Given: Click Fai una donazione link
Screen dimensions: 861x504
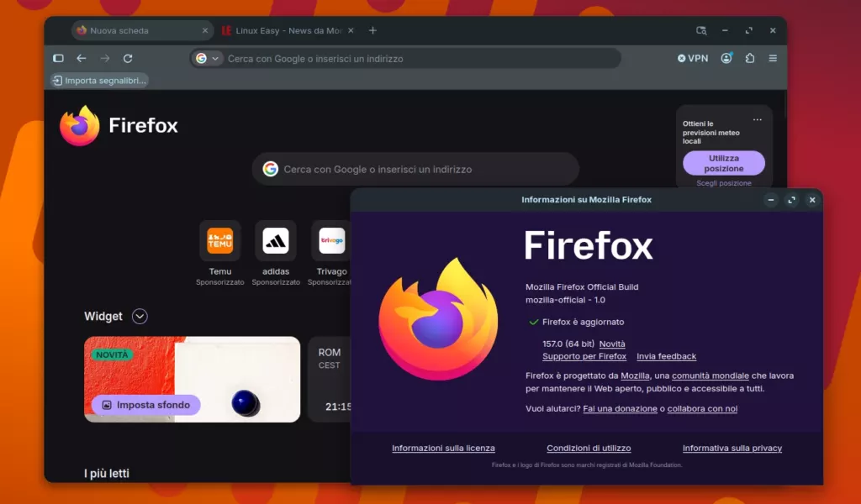Looking at the screenshot, I should tap(620, 408).
